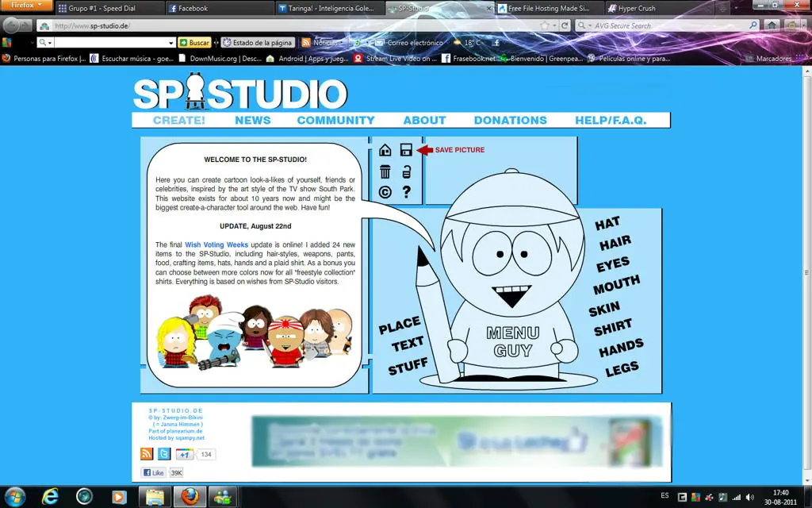Open Windows Explorer folder in taskbar

(155, 497)
